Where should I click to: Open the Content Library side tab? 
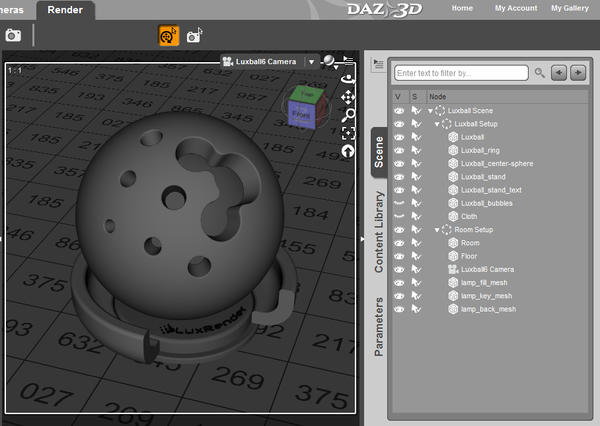point(379,232)
